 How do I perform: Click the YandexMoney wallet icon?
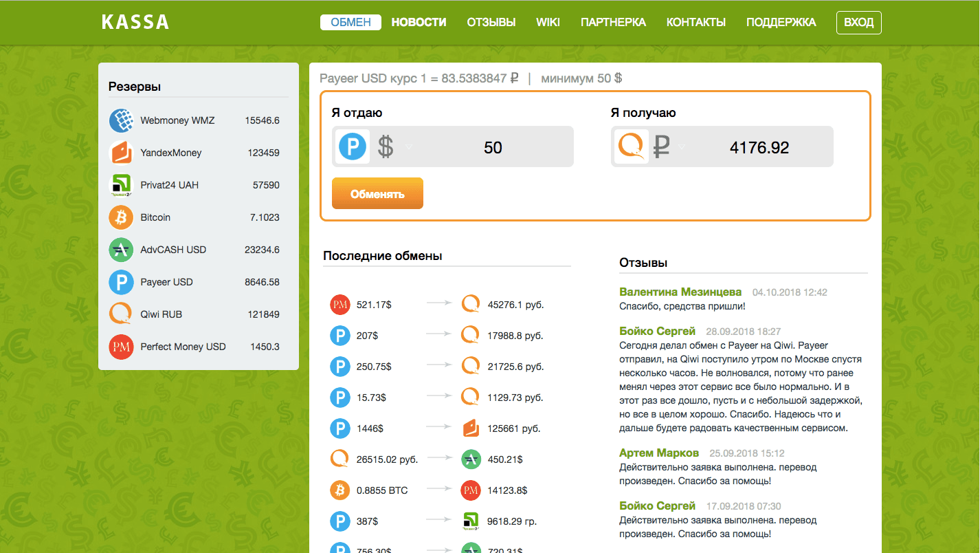tap(121, 153)
